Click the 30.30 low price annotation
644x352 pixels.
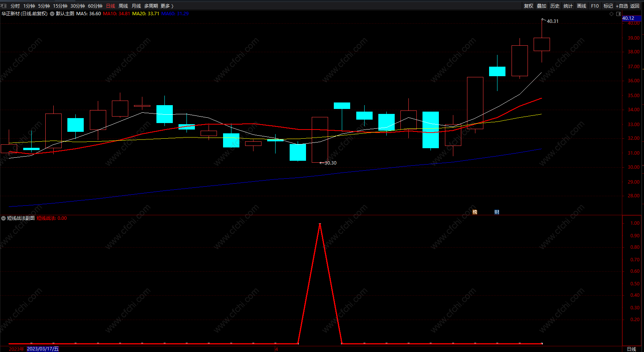coord(330,163)
